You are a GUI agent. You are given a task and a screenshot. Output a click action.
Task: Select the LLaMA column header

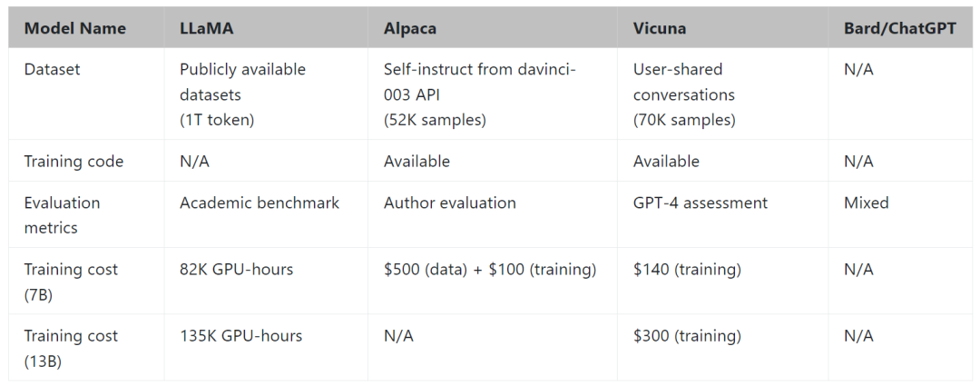[x=207, y=28]
